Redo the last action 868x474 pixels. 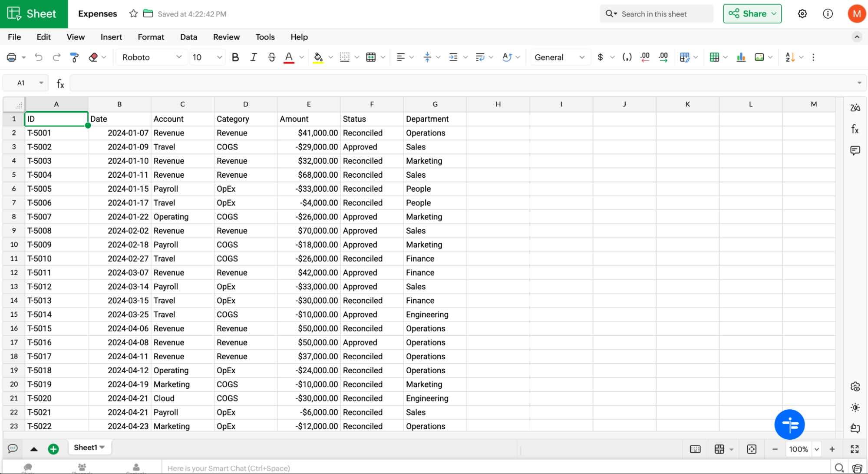click(56, 57)
